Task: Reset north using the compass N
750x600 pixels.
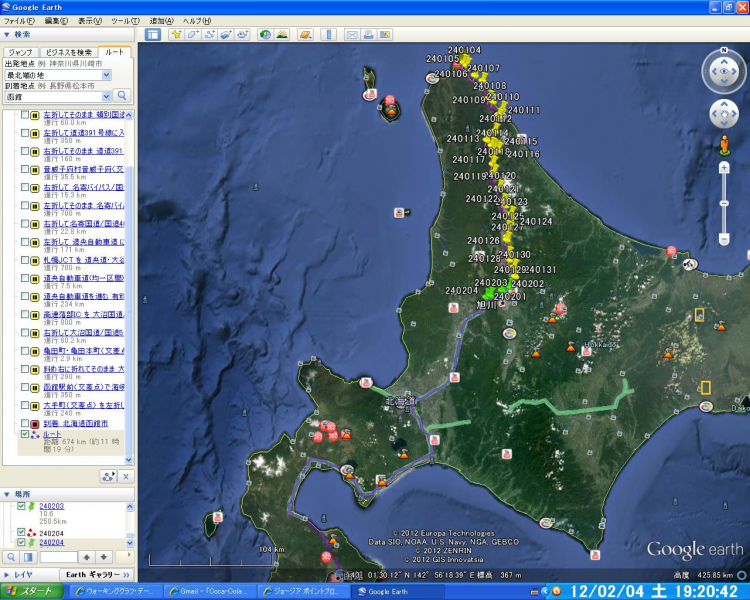Action: (724, 50)
